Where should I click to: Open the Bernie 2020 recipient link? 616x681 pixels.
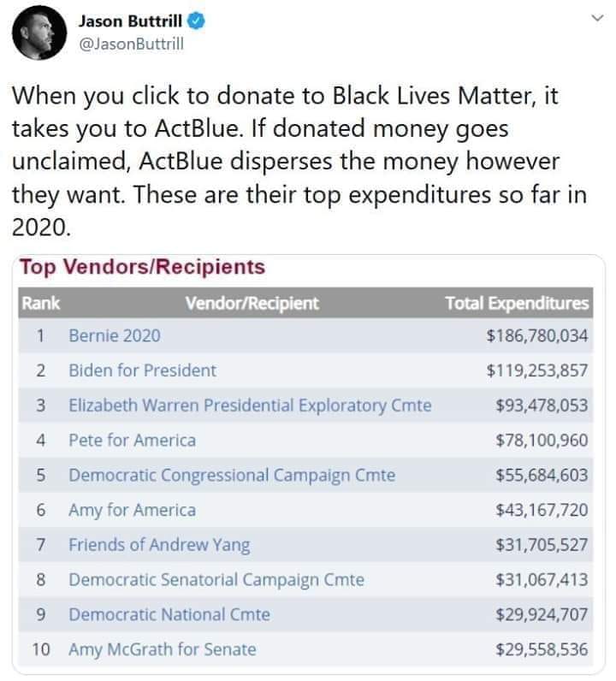[x=115, y=335]
